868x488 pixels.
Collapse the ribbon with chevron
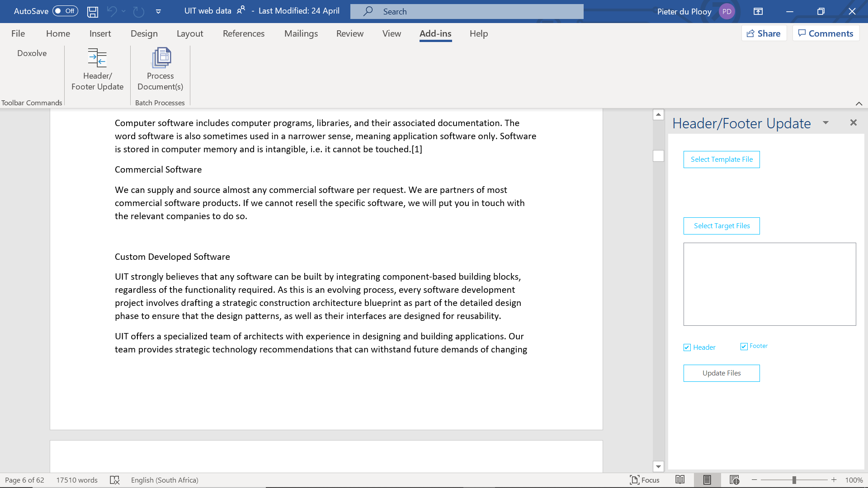(x=859, y=103)
